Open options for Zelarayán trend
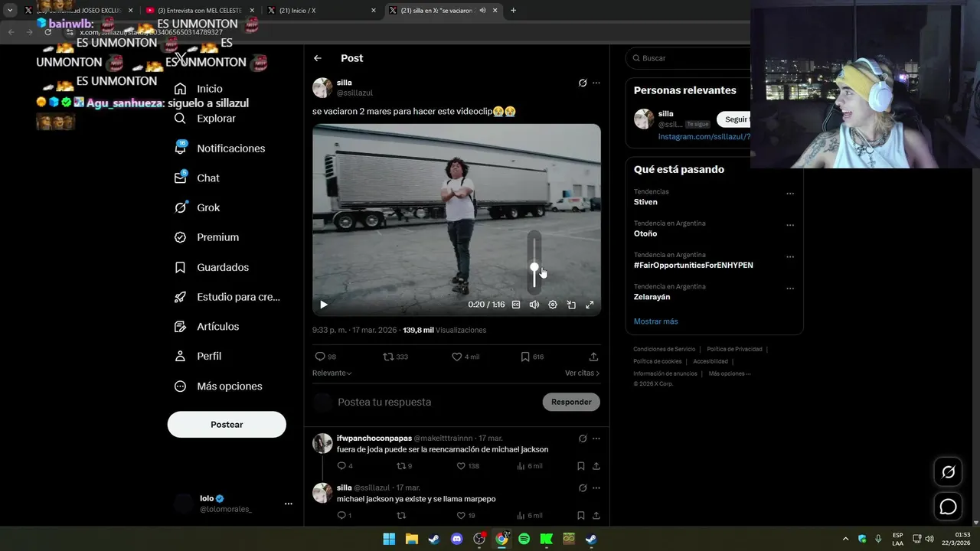The image size is (980, 551). [x=790, y=289]
